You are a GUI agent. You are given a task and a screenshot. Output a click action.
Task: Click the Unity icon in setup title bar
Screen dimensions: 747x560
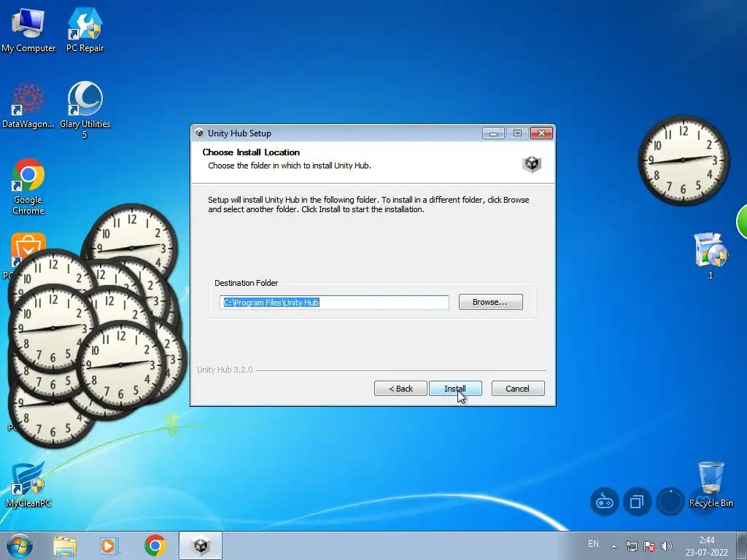(x=200, y=133)
